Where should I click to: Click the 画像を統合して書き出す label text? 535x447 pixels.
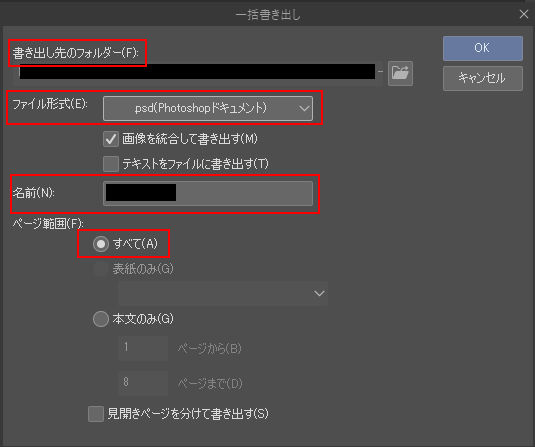pos(190,139)
